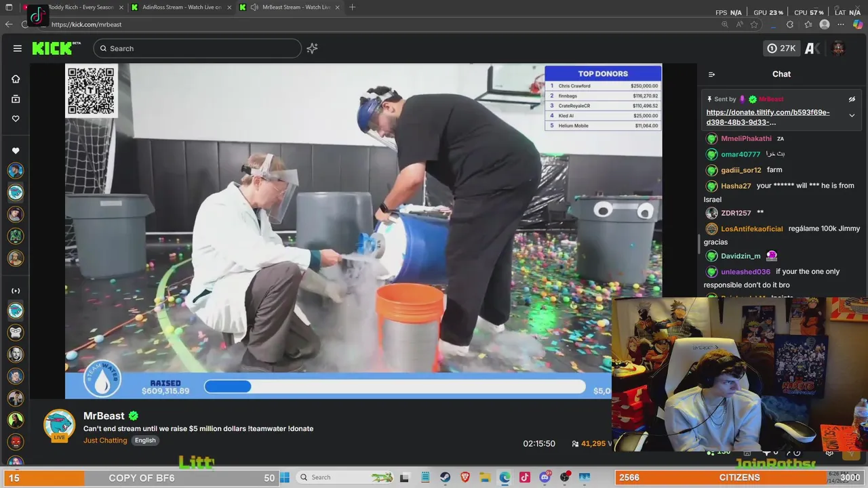
Task: Click the recommended live broadcast icon
Action: pyautogui.click(x=16, y=291)
